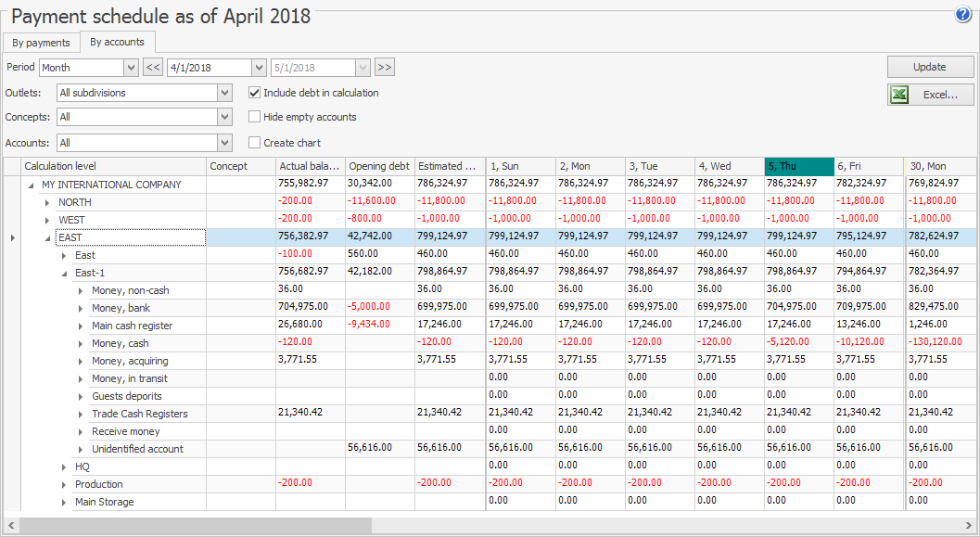Collapse the East-1 subdivision node
Image resolution: width=980 pixels, height=537 pixels.
64,273
